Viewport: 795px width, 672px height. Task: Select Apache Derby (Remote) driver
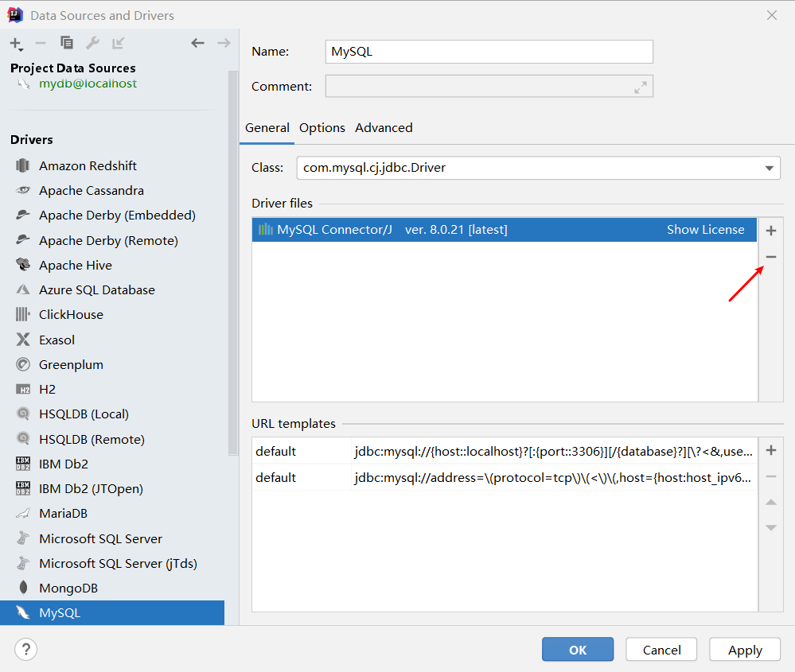pos(112,240)
